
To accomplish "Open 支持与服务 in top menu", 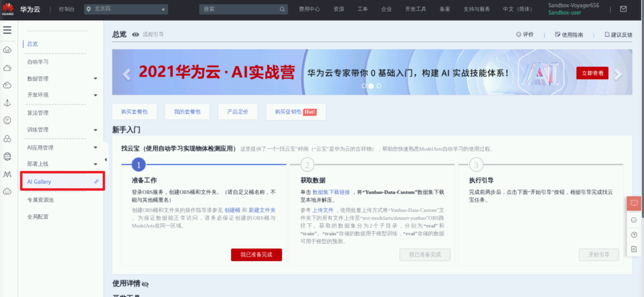I will (477, 9).
